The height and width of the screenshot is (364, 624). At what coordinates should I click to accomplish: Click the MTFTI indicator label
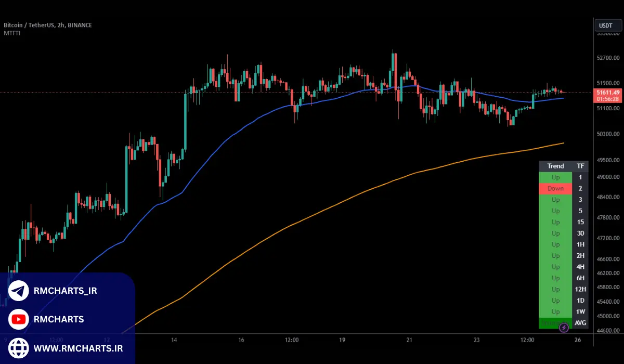[x=11, y=33]
